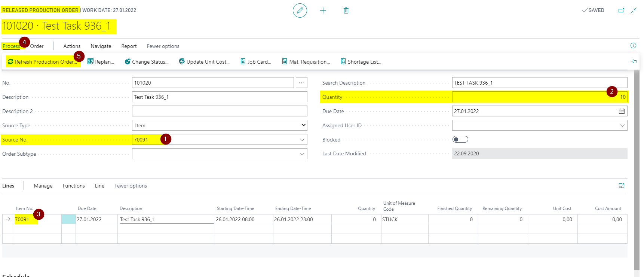Image resolution: width=644 pixels, height=277 pixels.
Task: Expand the Source No. dropdown
Action: pyautogui.click(x=302, y=140)
